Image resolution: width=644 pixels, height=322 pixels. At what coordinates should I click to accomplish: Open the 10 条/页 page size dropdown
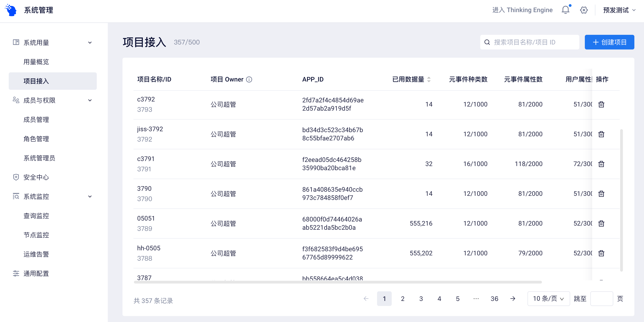pyautogui.click(x=548, y=299)
